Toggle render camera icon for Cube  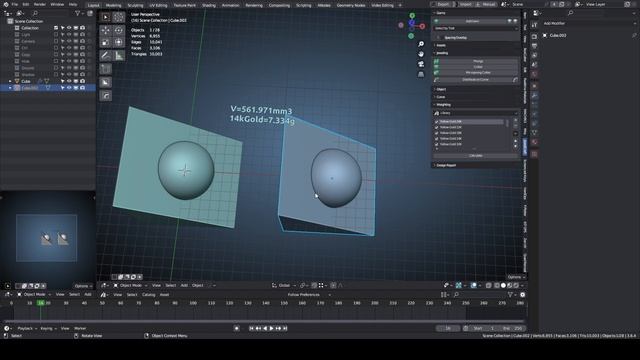[x=82, y=81]
